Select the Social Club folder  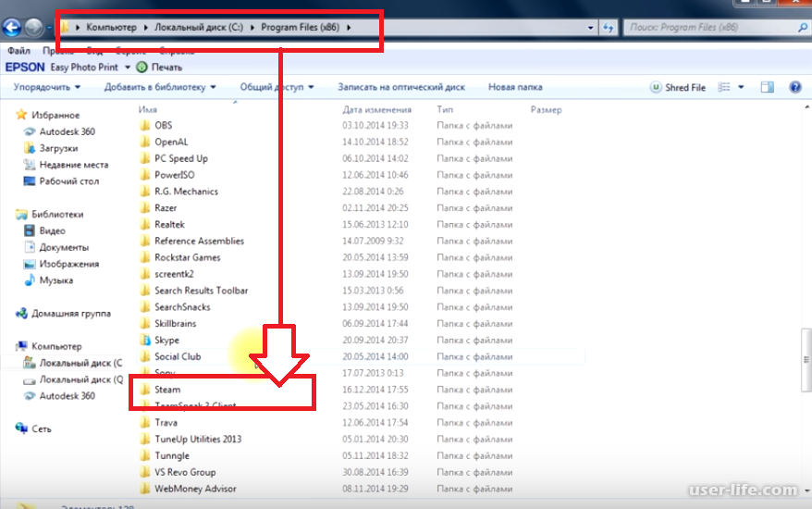click(x=178, y=356)
